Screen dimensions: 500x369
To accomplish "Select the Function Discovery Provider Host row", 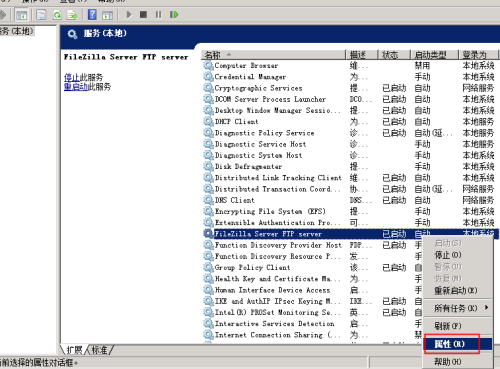I will click(313, 245).
